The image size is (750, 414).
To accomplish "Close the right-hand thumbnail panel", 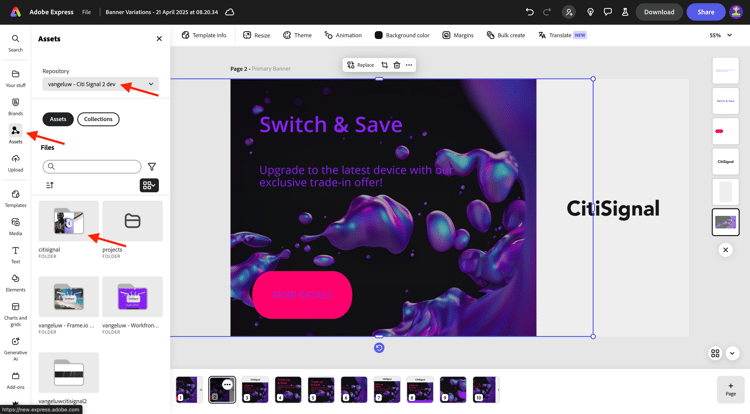I will [x=726, y=250].
